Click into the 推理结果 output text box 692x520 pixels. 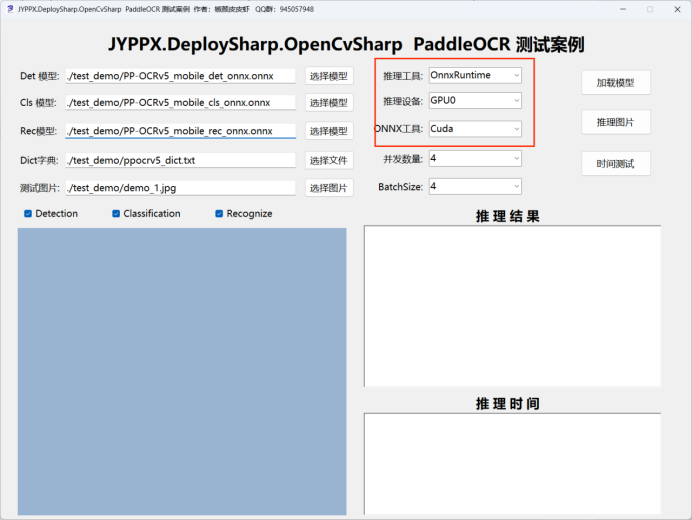pos(512,306)
